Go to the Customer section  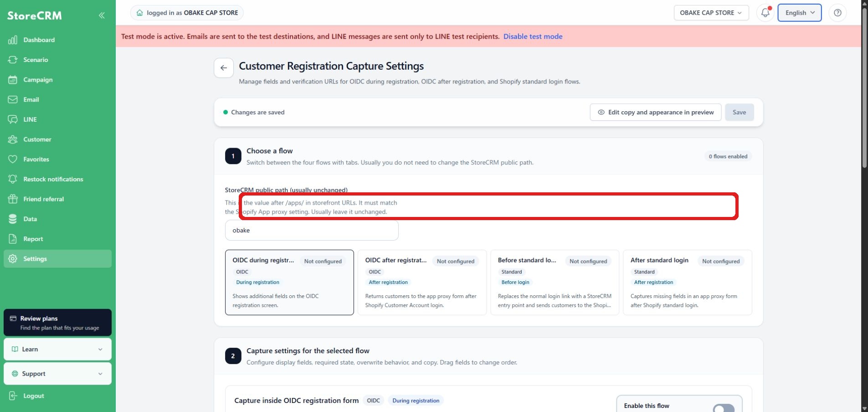(x=57, y=139)
